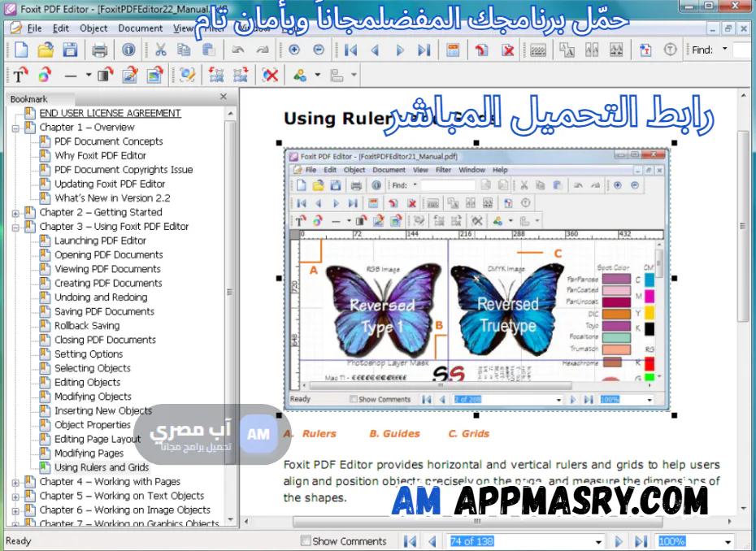Screen dimensions: 756x551
Task: Select Updating Foxit PDF Editor bookmark
Action: 110,184
